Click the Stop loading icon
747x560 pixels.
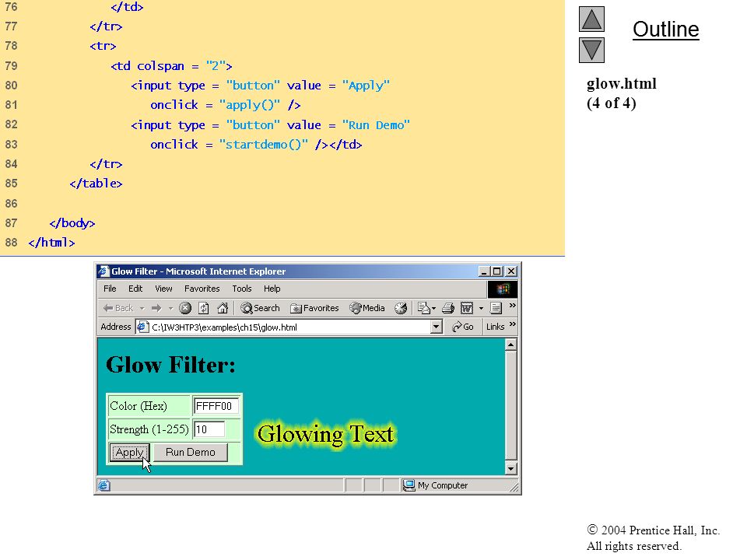point(185,308)
